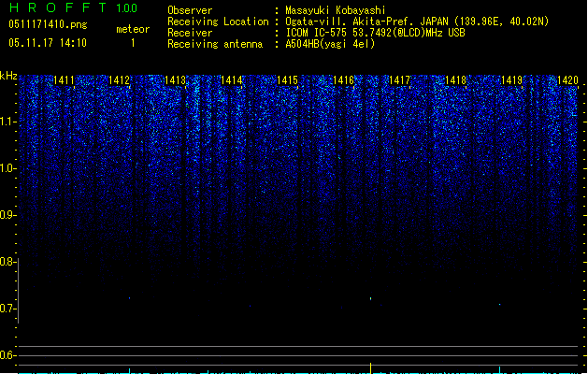Click the bright meteor echo dot near 1416

pos(370,298)
